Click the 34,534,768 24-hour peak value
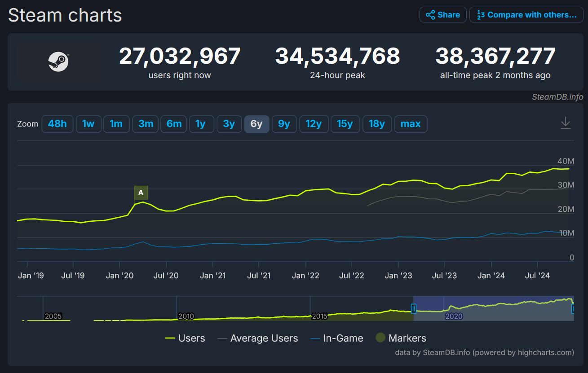This screenshot has height=373, width=588. coord(337,57)
